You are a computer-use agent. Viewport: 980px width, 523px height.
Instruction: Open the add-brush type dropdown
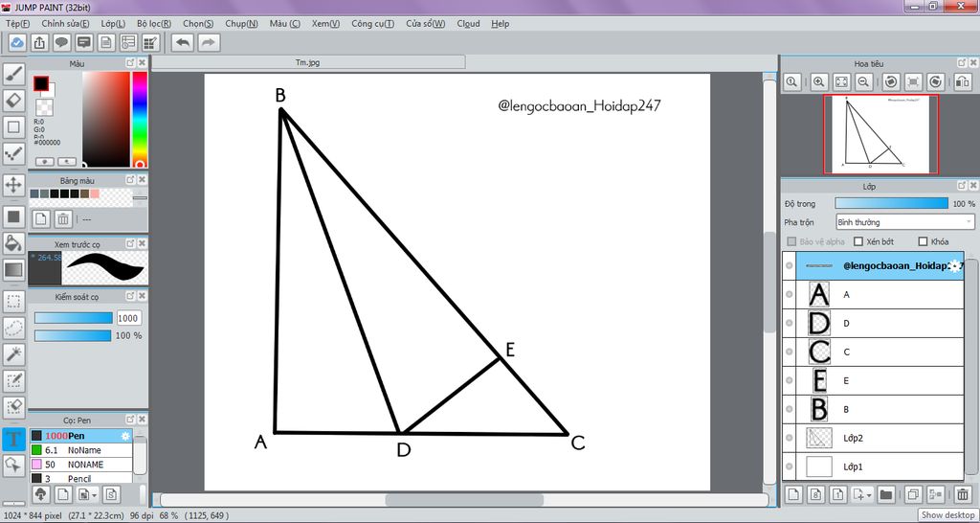tap(93, 495)
